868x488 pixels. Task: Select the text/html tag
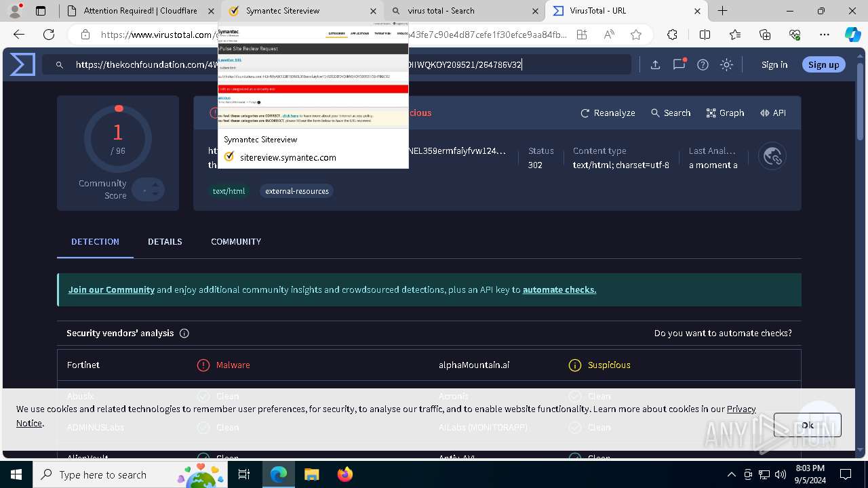[229, 191]
